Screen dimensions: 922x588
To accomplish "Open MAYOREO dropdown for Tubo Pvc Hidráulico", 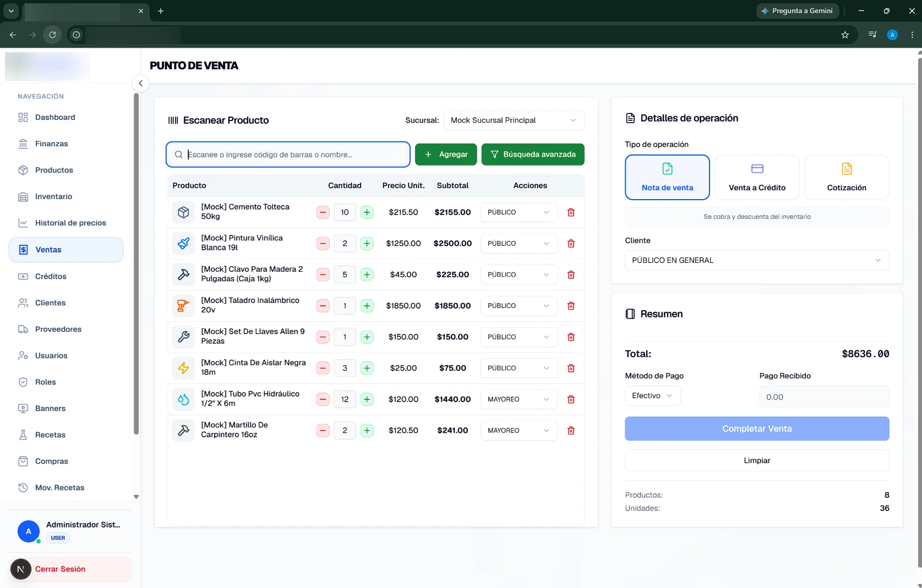I will point(519,399).
